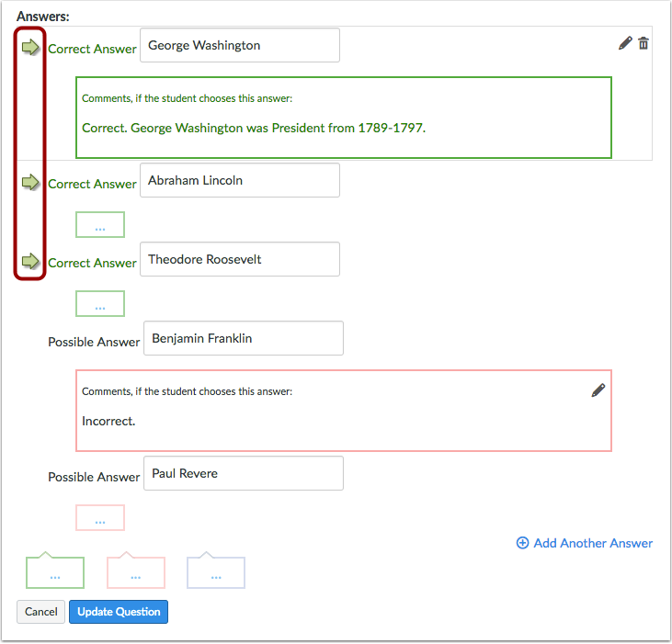Click Correct Answer label for Theodore Roosevelt
672x644 pixels.
92,263
